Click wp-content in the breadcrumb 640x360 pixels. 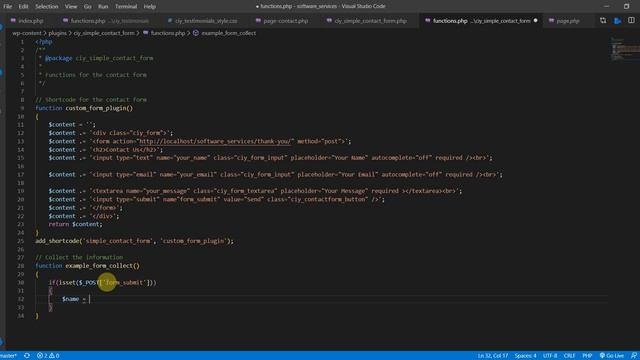coord(27,33)
